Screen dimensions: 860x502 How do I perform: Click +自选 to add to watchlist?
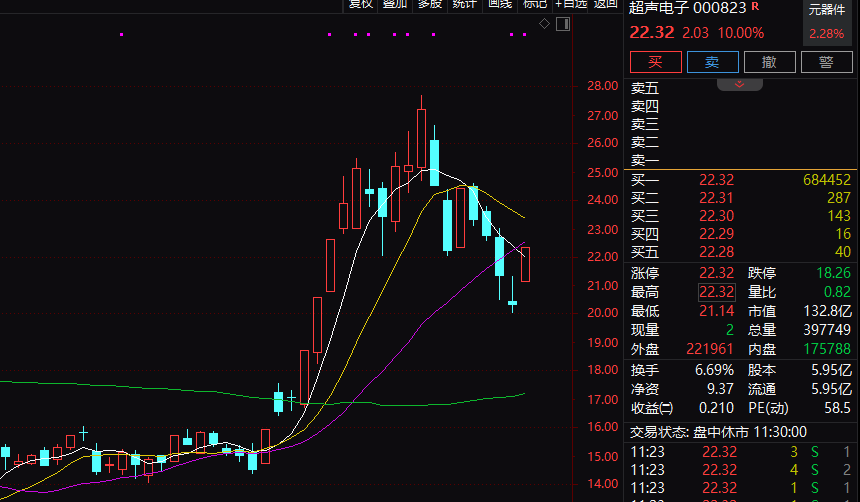pos(571,4)
